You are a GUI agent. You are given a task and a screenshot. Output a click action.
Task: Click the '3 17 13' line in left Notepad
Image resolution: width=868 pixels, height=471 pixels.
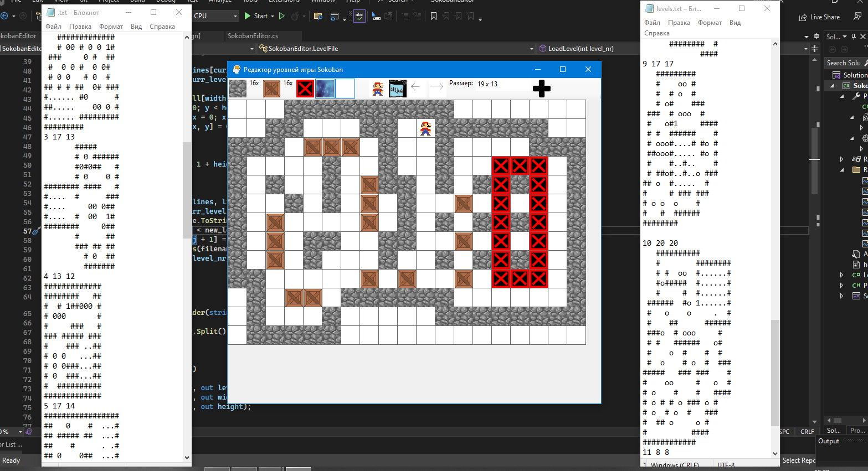pyautogui.click(x=59, y=137)
